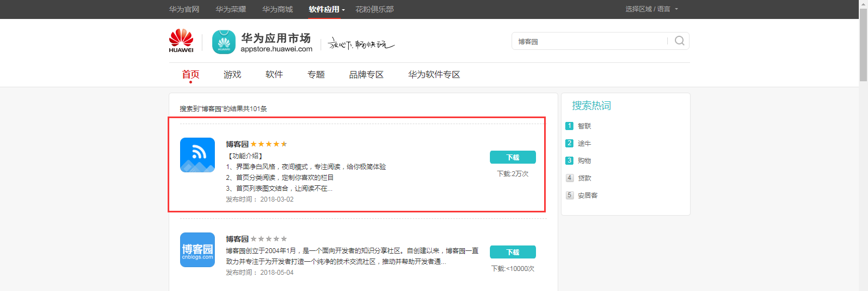Open second 博客园 title by cnblogs

click(237, 239)
